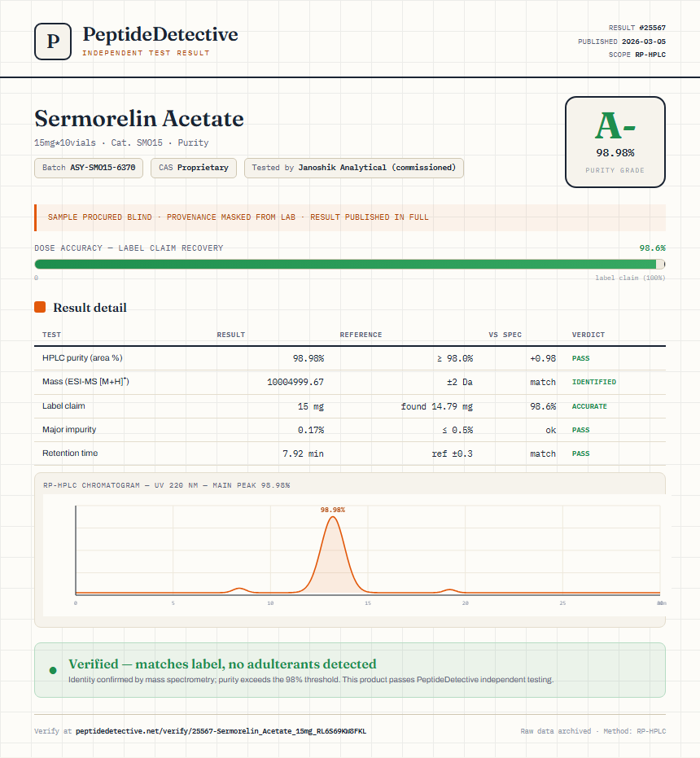Click the 0.17% impurity value

[x=311, y=430]
